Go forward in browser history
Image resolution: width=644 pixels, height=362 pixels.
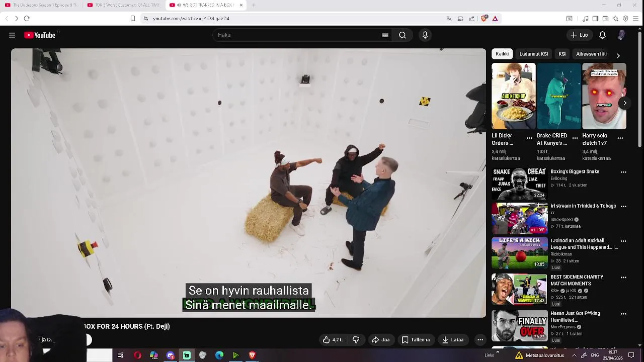(x=17, y=19)
